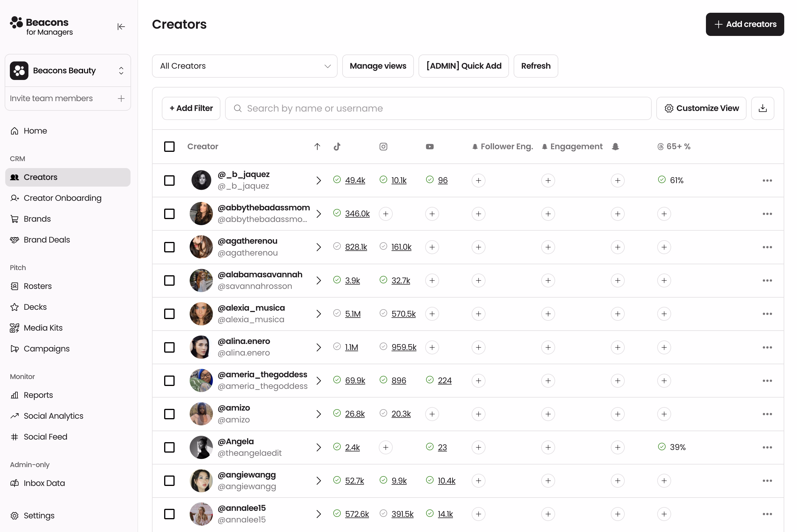The height and width of the screenshot is (532, 797).
Task: Click the Add creators button
Action: 745,24
